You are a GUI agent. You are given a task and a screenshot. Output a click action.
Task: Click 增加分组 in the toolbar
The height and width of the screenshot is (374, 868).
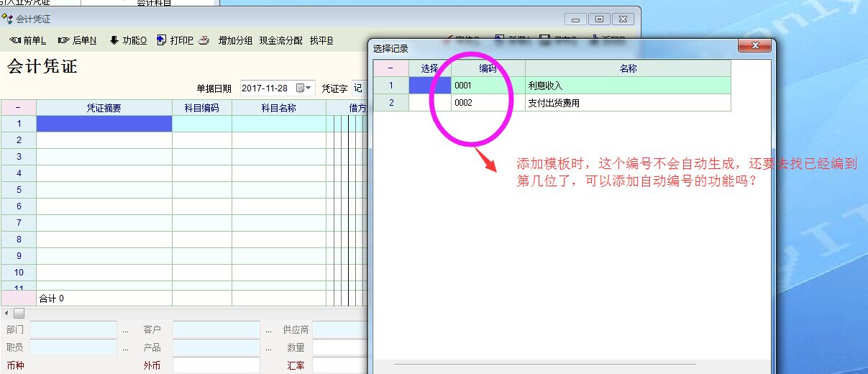[x=235, y=40]
